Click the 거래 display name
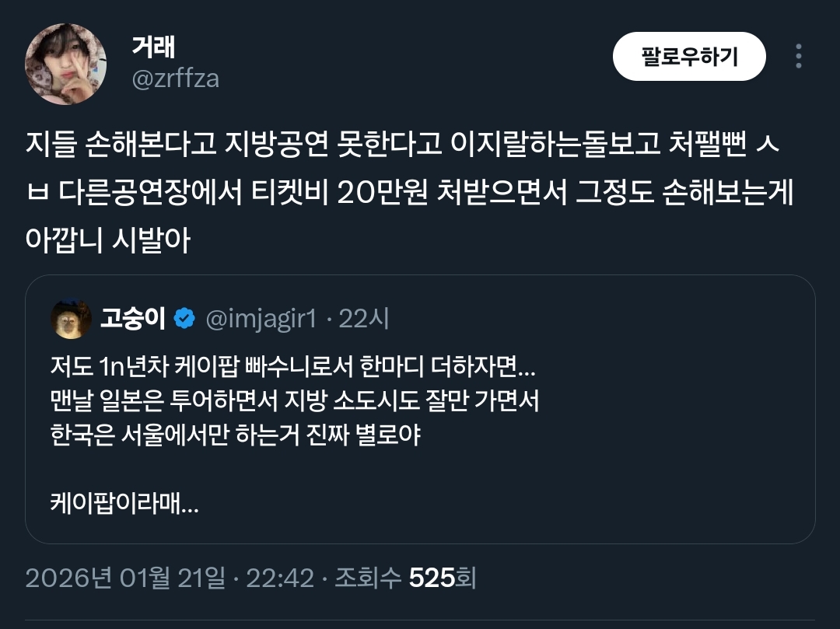 pyautogui.click(x=153, y=47)
